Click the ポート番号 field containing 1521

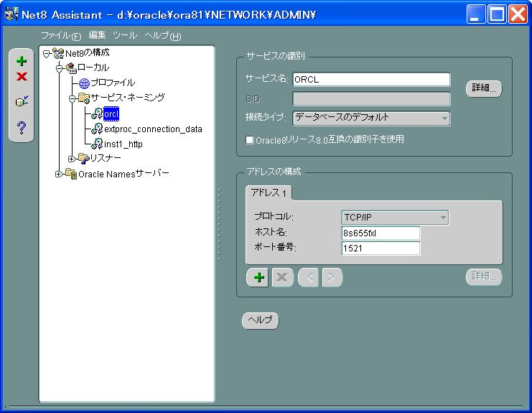pyautogui.click(x=381, y=248)
